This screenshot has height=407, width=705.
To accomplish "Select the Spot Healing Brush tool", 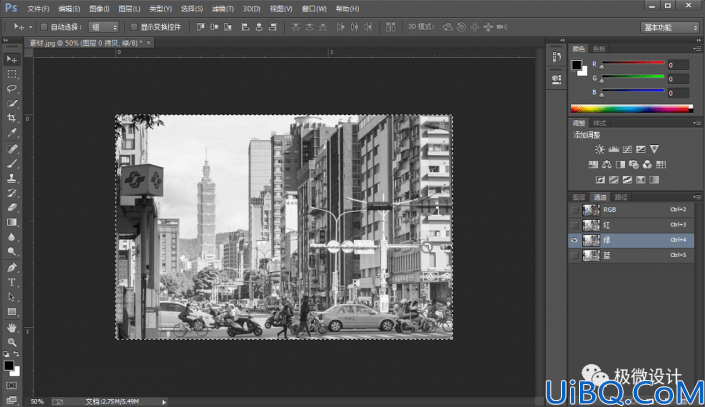I will tap(12, 149).
